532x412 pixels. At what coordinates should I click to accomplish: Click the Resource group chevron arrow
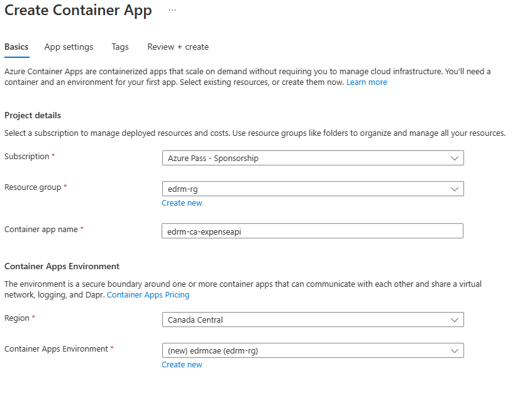tap(455, 189)
